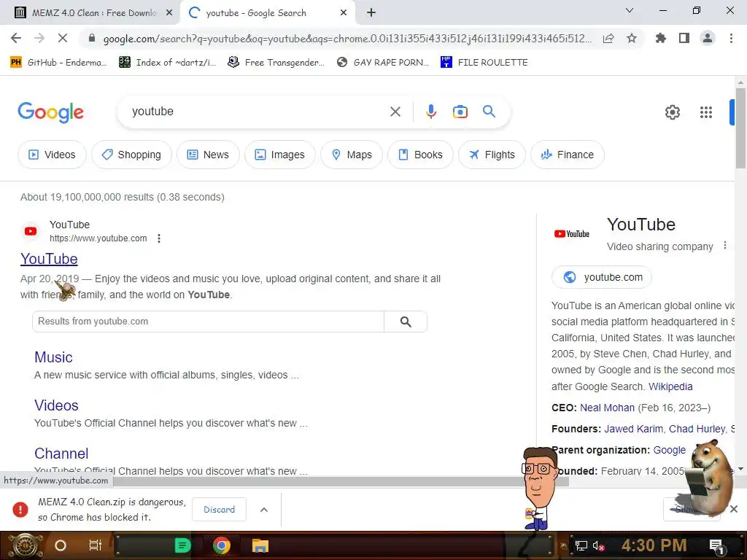Open Task View on the taskbar
This screenshot has height=560, width=747.
[x=96, y=545]
